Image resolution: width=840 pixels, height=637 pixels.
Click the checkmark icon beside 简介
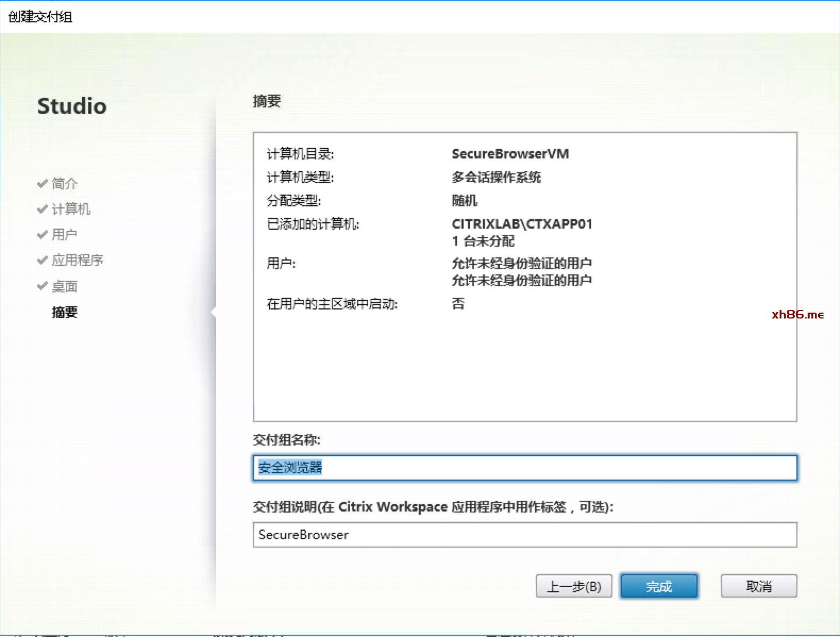[x=43, y=183]
